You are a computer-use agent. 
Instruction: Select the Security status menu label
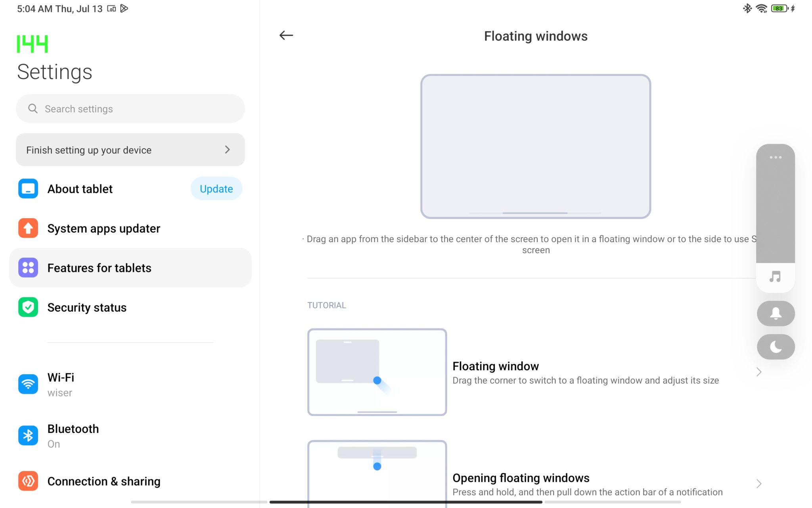coord(87,308)
